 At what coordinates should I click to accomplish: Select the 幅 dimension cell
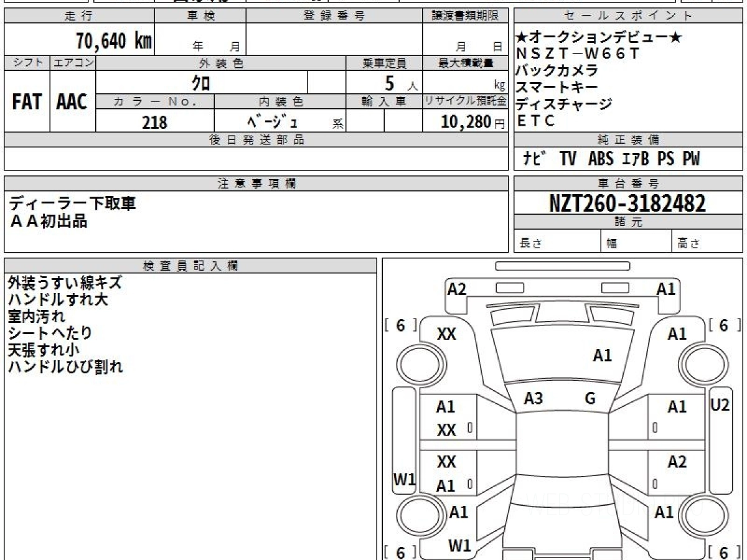click(x=637, y=241)
